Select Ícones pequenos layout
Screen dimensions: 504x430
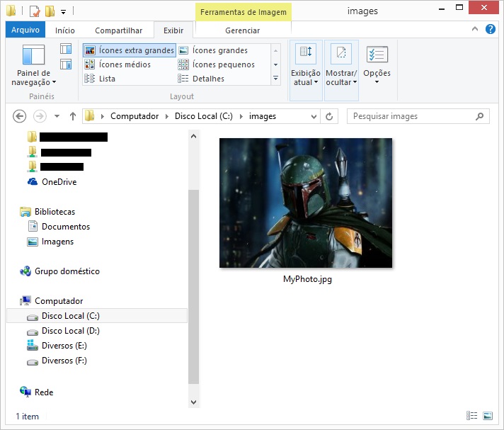(x=217, y=64)
